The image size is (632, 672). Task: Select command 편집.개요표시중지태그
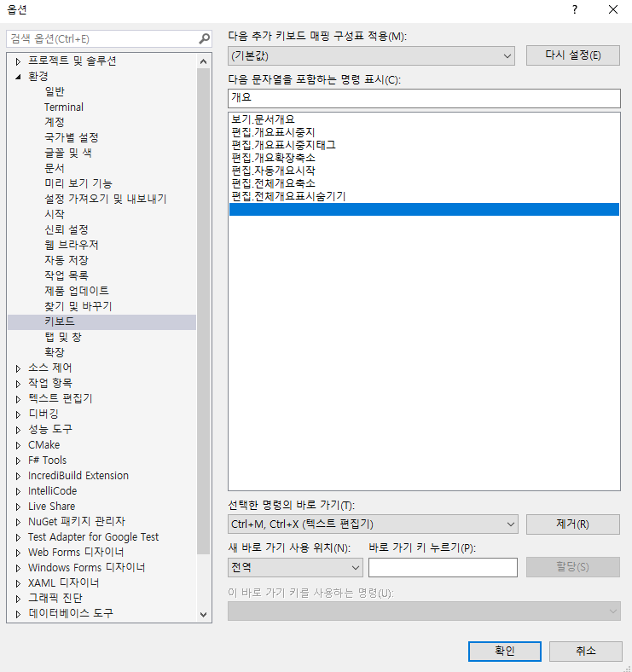283,145
